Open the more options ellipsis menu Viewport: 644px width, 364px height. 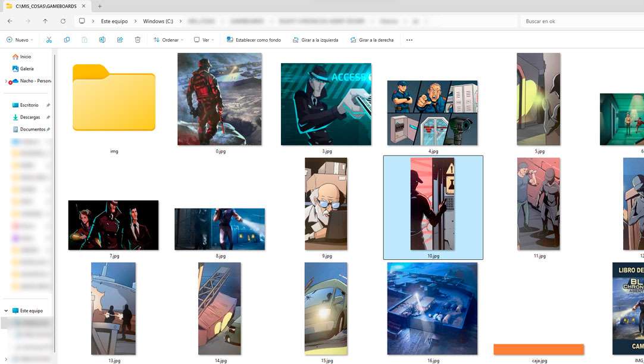pyautogui.click(x=409, y=40)
